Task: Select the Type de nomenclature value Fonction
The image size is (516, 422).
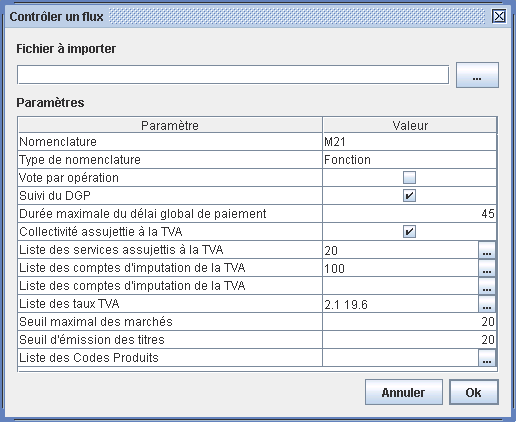Action: (x=409, y=160)
